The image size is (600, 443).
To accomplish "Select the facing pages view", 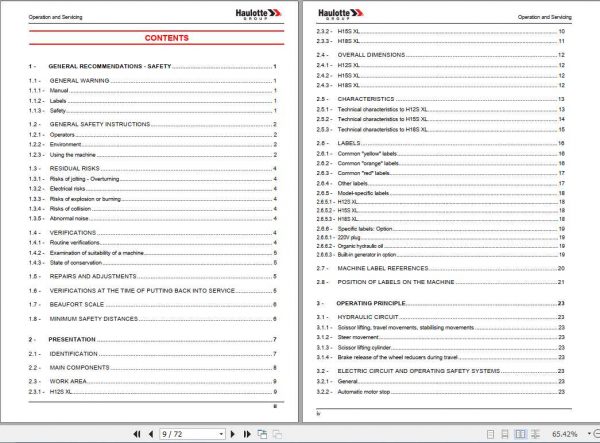I will click(x=520, y=434).
